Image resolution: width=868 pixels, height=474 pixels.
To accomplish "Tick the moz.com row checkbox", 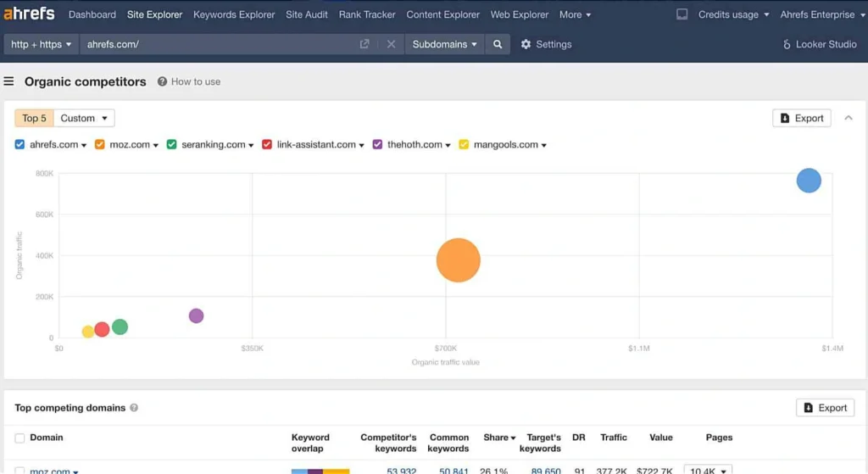I will [20, 471].
